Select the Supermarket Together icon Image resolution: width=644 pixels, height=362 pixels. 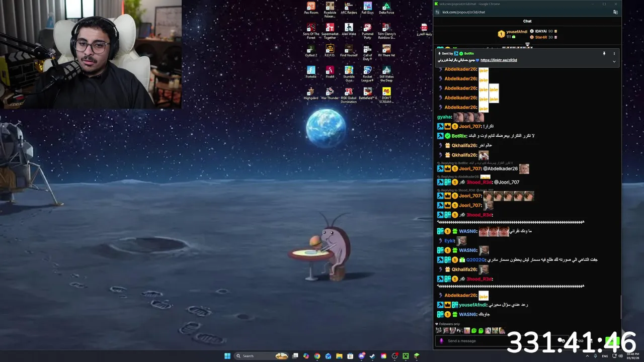(x=330, y=31)
